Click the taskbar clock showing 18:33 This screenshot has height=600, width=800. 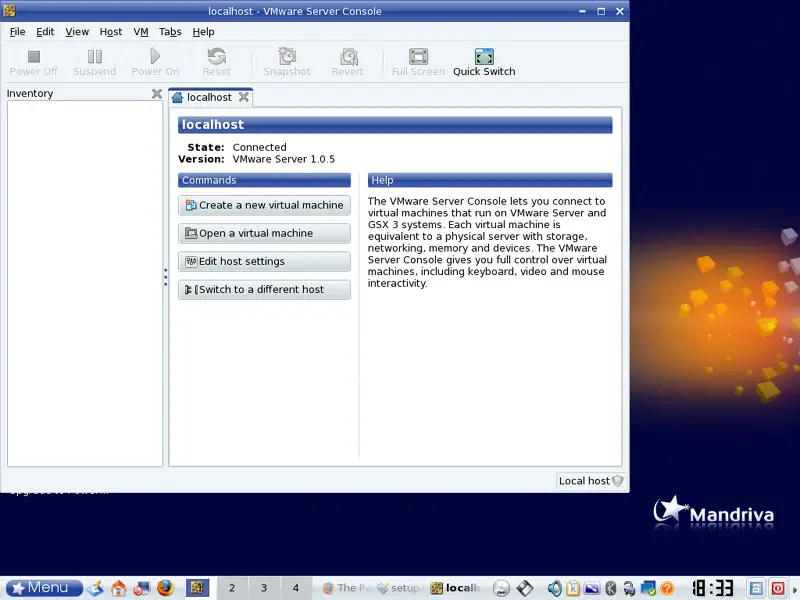(713, 588)
